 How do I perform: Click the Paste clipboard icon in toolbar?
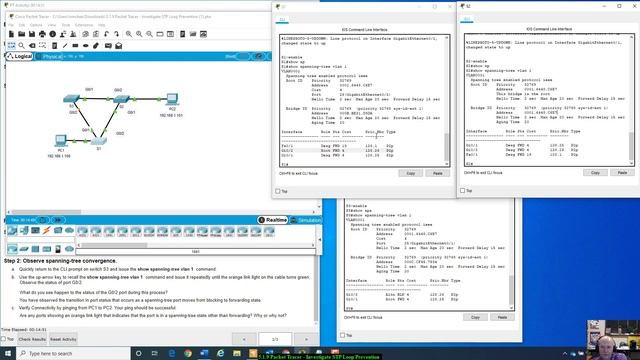click(96, 34)
